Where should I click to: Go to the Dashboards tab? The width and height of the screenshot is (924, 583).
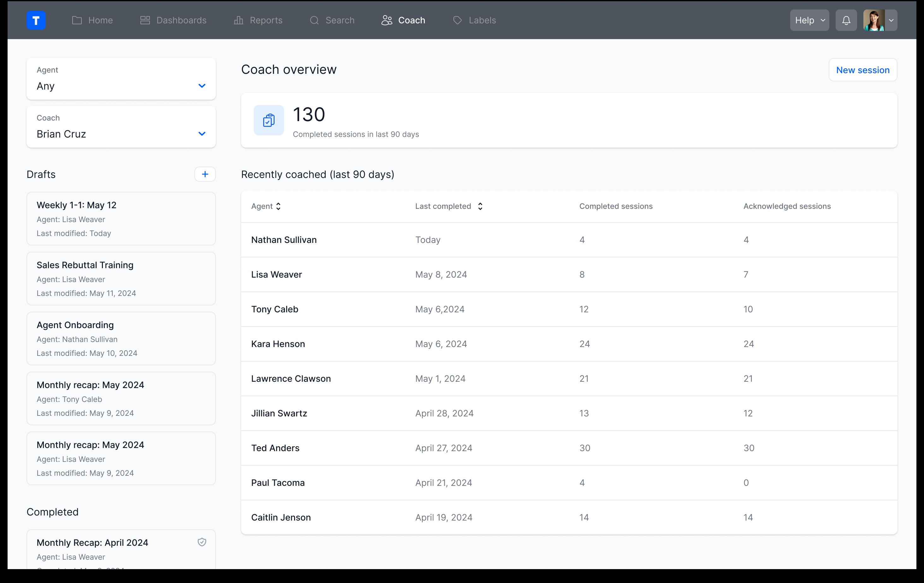[174, 20]
